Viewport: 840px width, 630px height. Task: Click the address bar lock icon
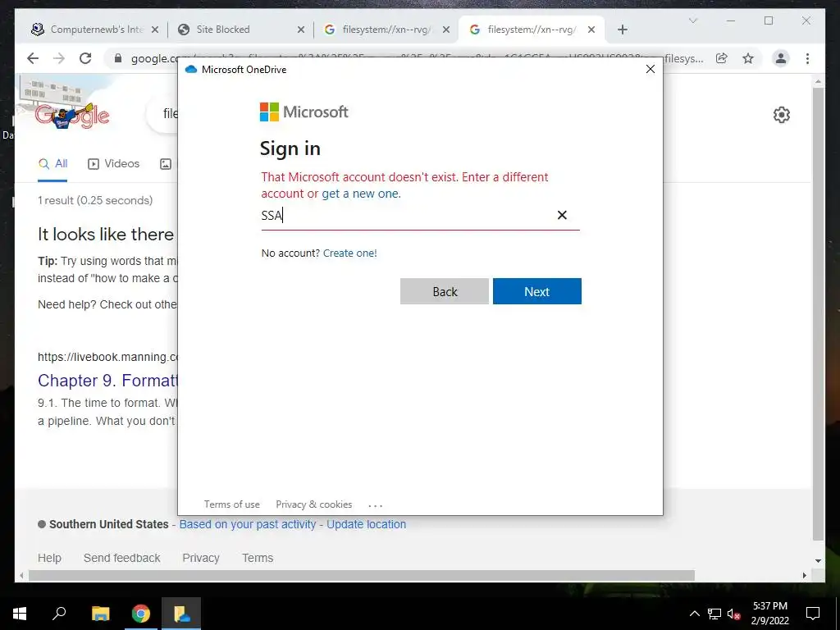pos(118,58)
